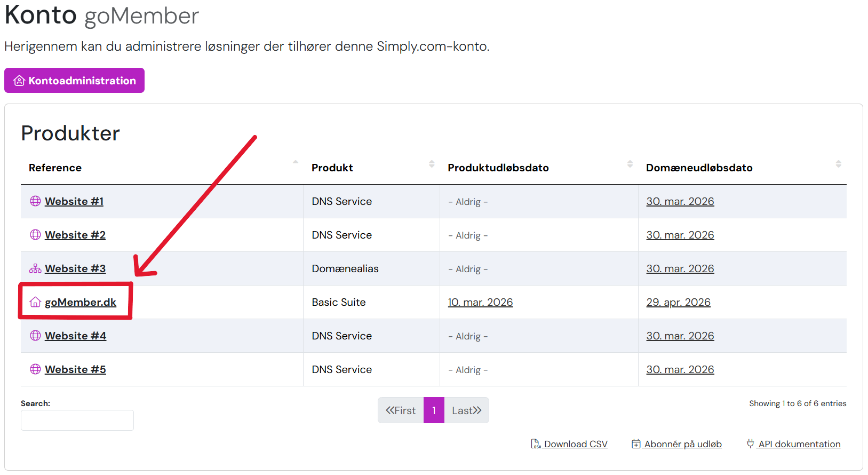The width and height of the screenshot is (868, 475).
Task: Click network icon beside Website #3
Action: click(35, 268)
